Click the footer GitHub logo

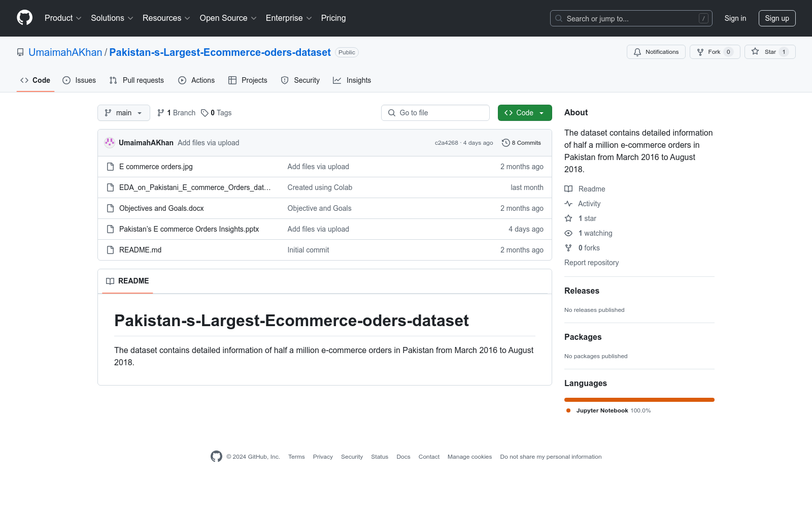point(216,457)
